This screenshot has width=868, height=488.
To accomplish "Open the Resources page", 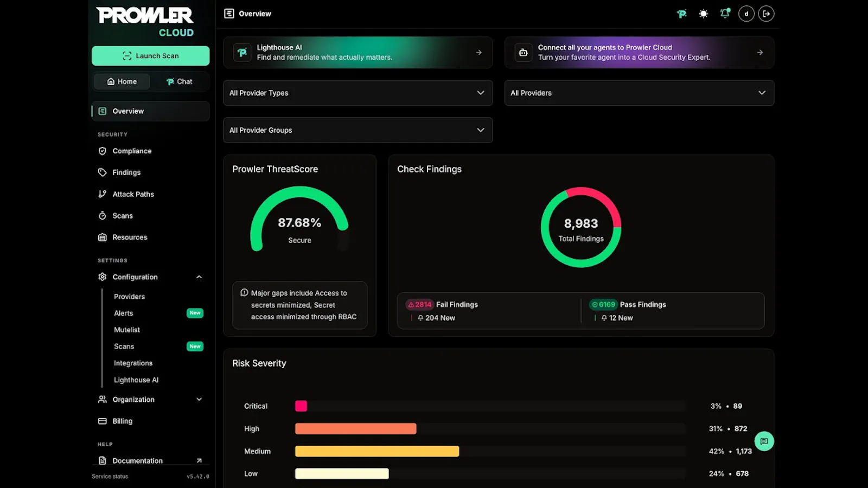I will (130, 237).
